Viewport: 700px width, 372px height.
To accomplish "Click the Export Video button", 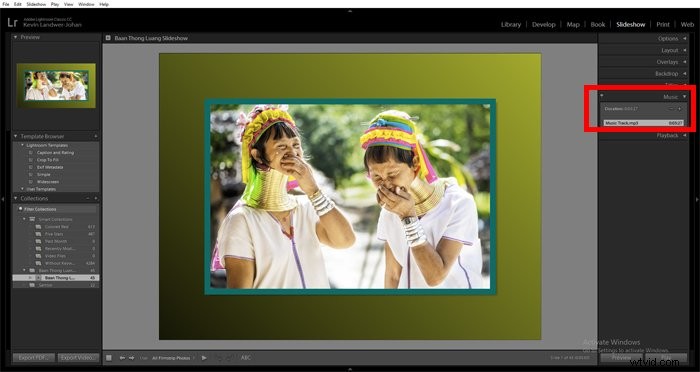I will [78, 358].
